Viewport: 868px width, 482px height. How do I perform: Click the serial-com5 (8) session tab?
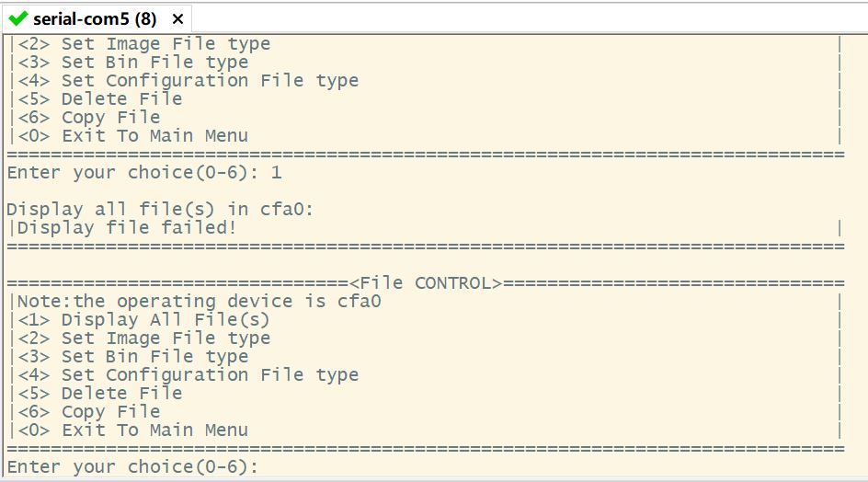tap(94, 18)
